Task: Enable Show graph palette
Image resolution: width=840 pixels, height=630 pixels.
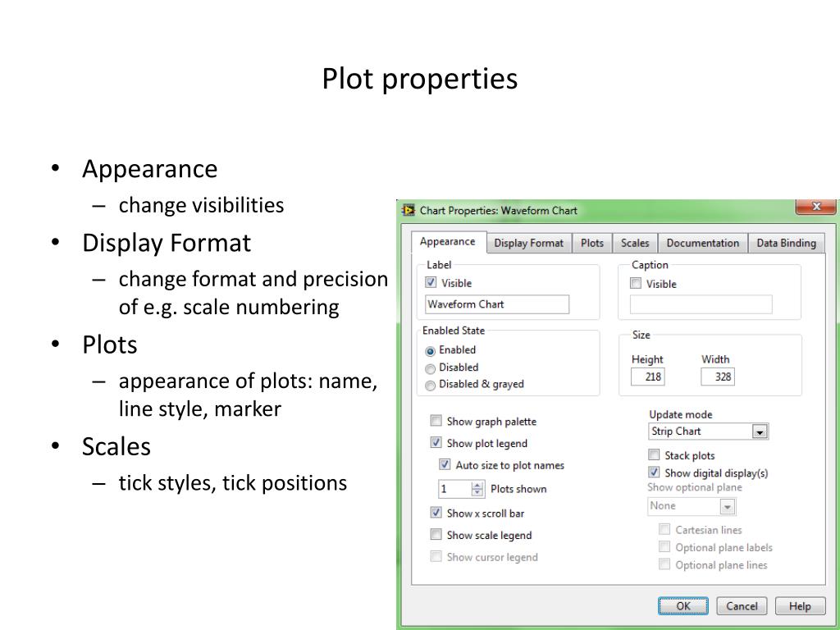Action: click(x=436, y=421)
